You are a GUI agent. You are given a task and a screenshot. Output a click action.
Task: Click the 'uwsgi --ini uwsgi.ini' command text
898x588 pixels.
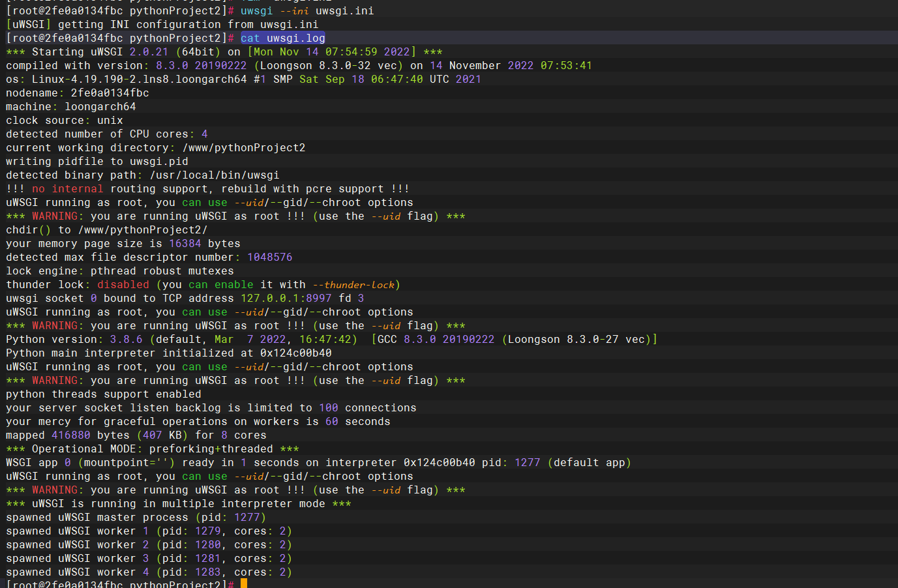307,10
